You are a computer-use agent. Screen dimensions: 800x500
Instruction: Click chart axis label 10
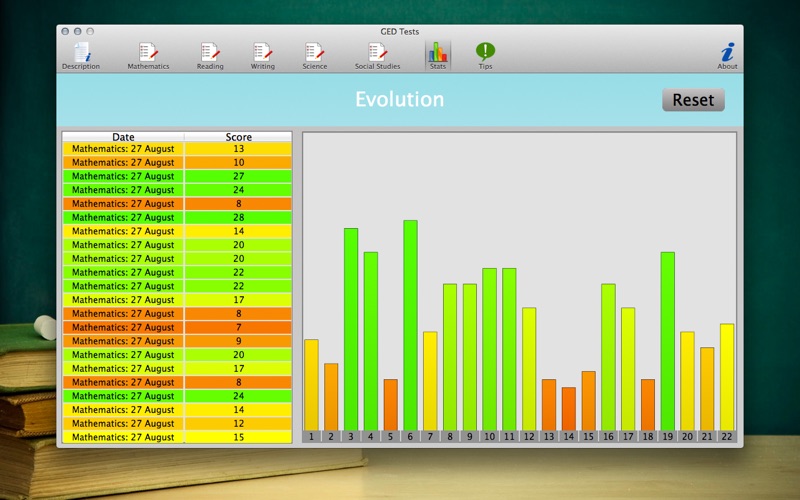(x=489, y=437)
